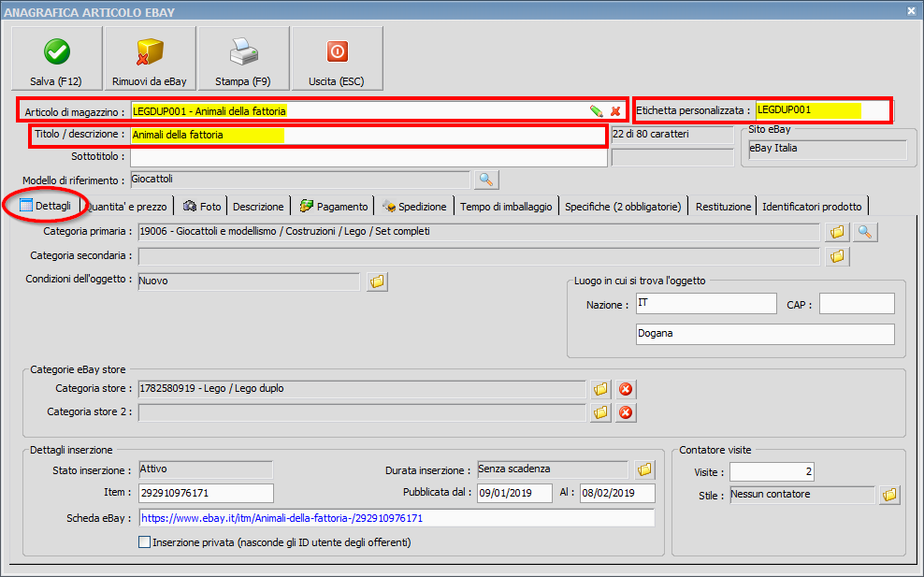Viewport: 924px width, 577px height.
Task: Click the Stile Nessun contatore field
Action: point(802,495)
